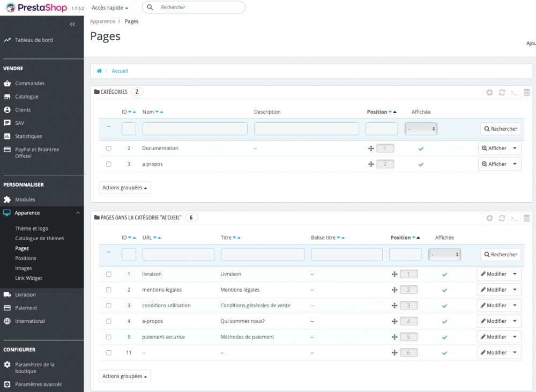Refresh the Catégories list

coord(502,92)
